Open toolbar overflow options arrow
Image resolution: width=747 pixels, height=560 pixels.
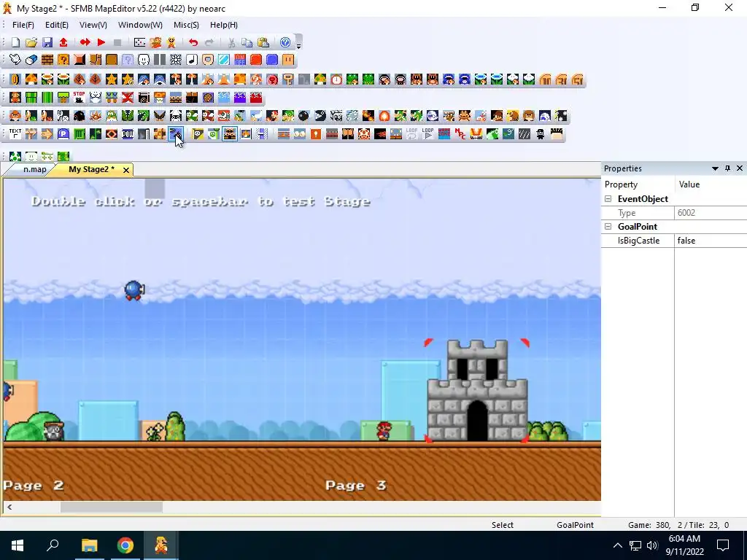[298, 46]
